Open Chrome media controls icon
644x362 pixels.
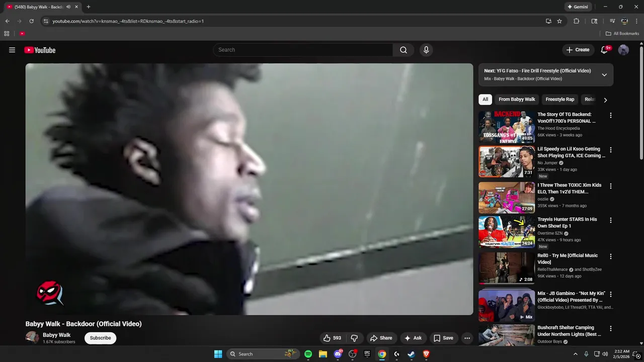coord(612,21)
